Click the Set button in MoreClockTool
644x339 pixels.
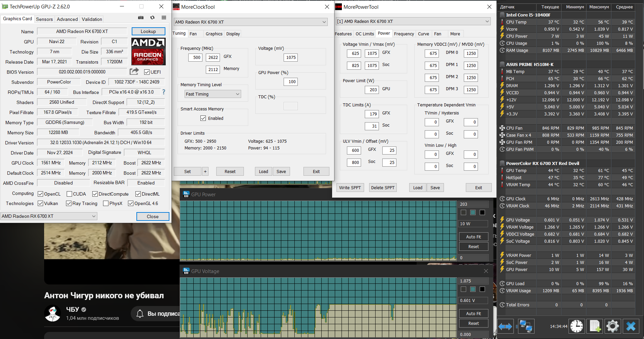pos(188,171)
